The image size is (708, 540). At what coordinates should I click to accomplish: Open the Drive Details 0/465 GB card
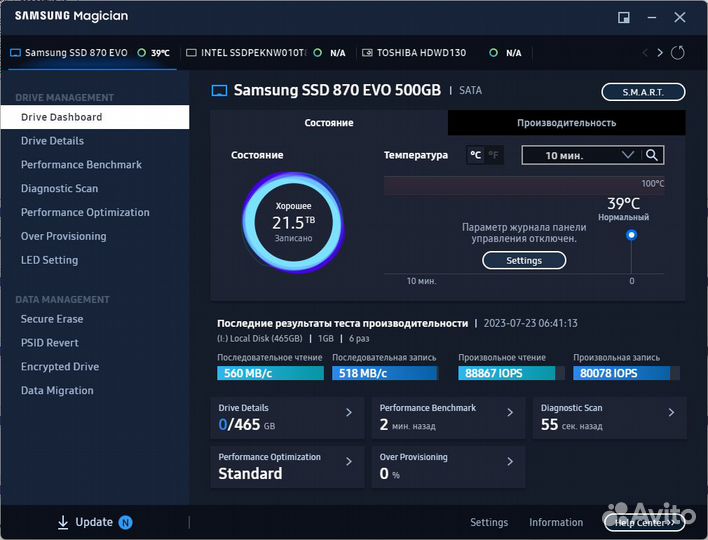tap(287, 418)
